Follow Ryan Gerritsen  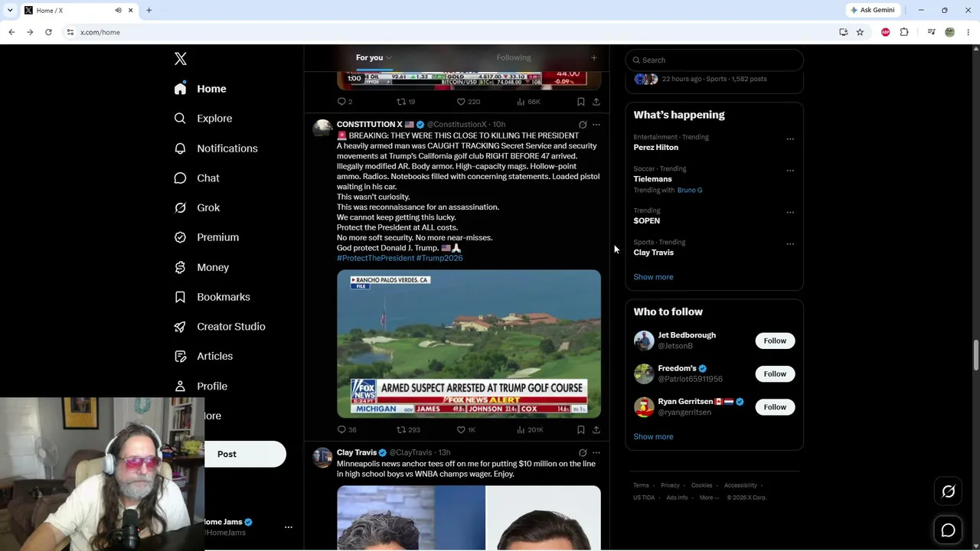[775, 407]
